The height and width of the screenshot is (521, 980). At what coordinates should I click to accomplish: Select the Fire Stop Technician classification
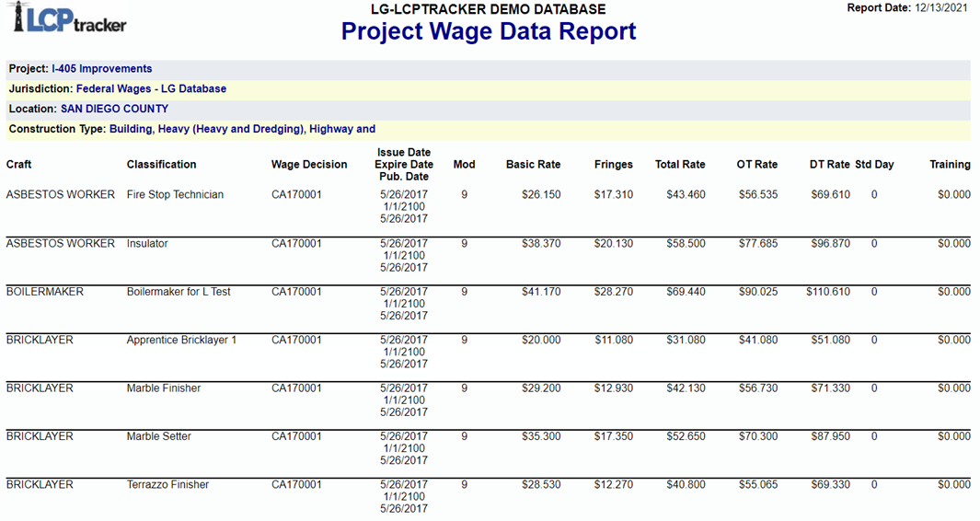[x=175, y=194]
